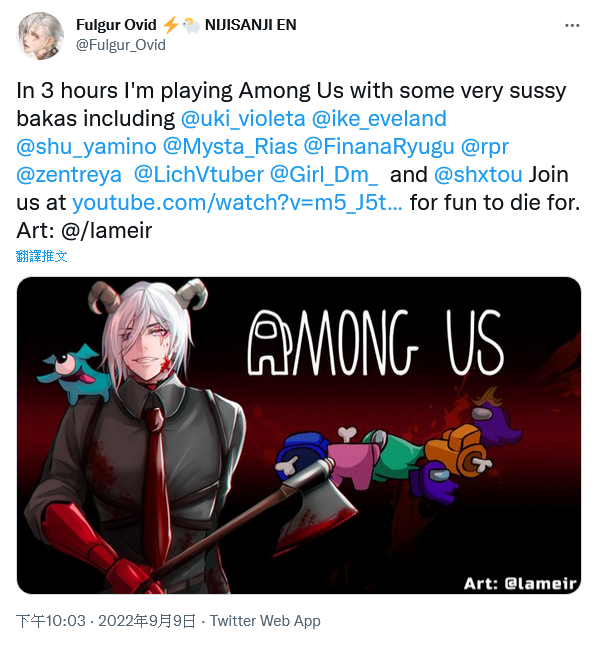Visit @LichVtuber's profile
The height and width of the screenshot is (646, 598).
[x=199, y=175]
